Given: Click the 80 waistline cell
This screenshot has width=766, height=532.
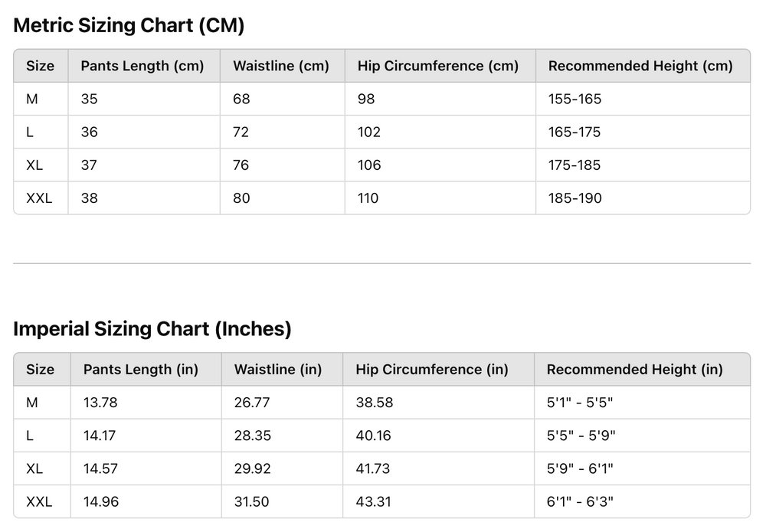Looking at the screenshot, I should (x=241, y=198).
